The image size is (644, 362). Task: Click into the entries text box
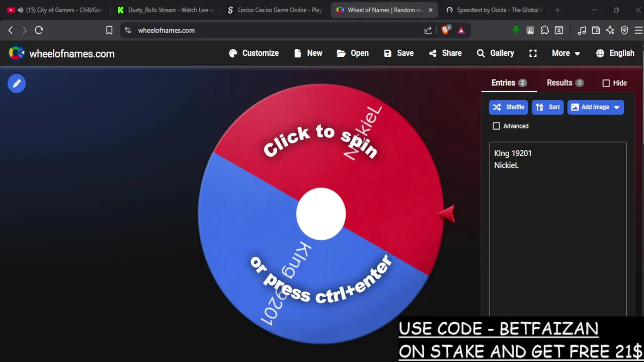point(557,229)
